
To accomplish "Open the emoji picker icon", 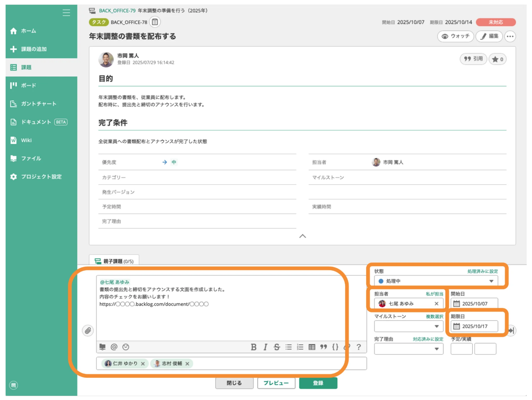I will point(126,347).
